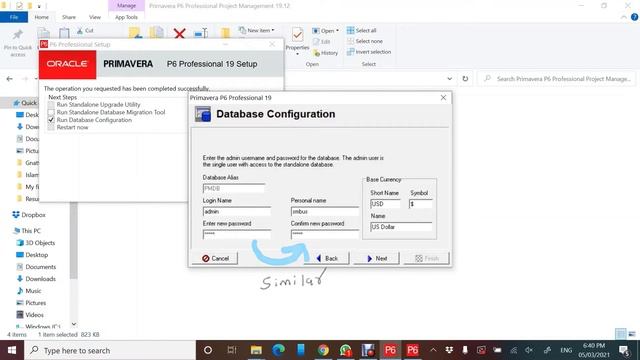Open Task View on taskbar
The image size is (640, 360).
[232, 350]
